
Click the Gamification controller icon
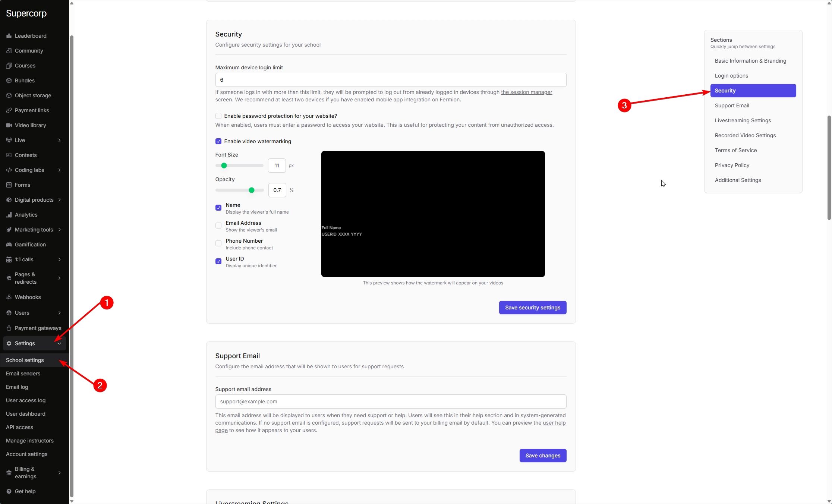point(9,245)
